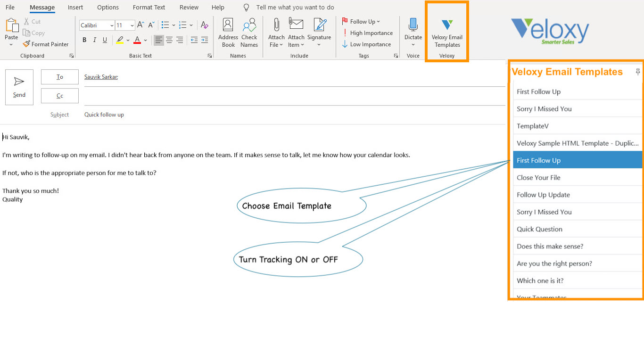Click the To recipients button
The width and height of the screenshot is (644, 362).
click(x=60, y=77)
